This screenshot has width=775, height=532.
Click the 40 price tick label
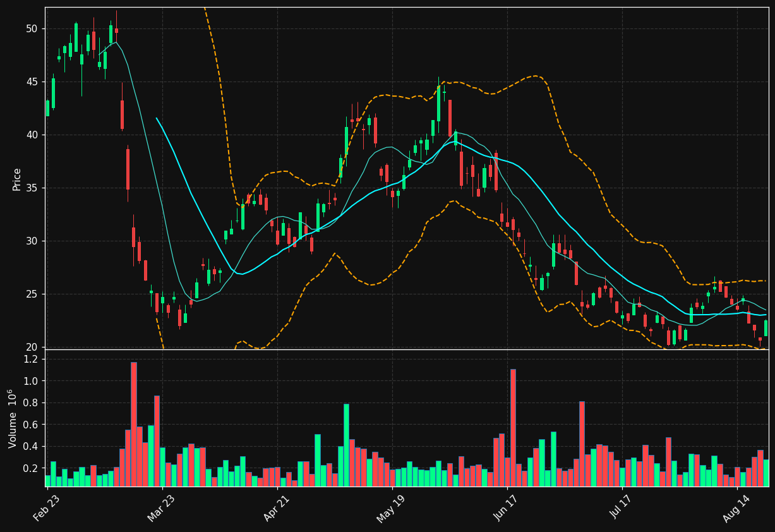click(x=32, y=135)
